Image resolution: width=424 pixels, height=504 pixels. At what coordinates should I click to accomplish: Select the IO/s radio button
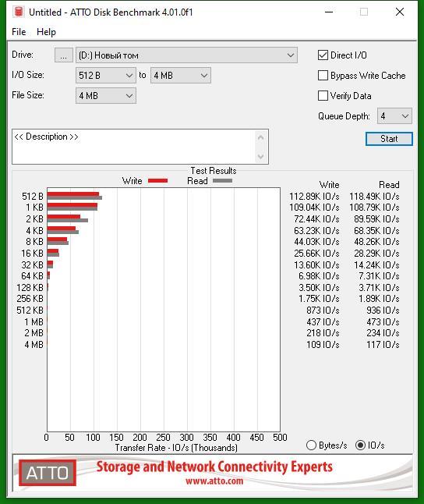point(360,445)
